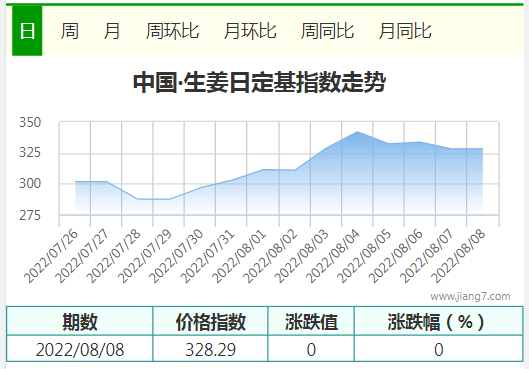This screenshot has height=369, width=529.
Task: Click the 300 y-axis label
Action: [30, 183]
